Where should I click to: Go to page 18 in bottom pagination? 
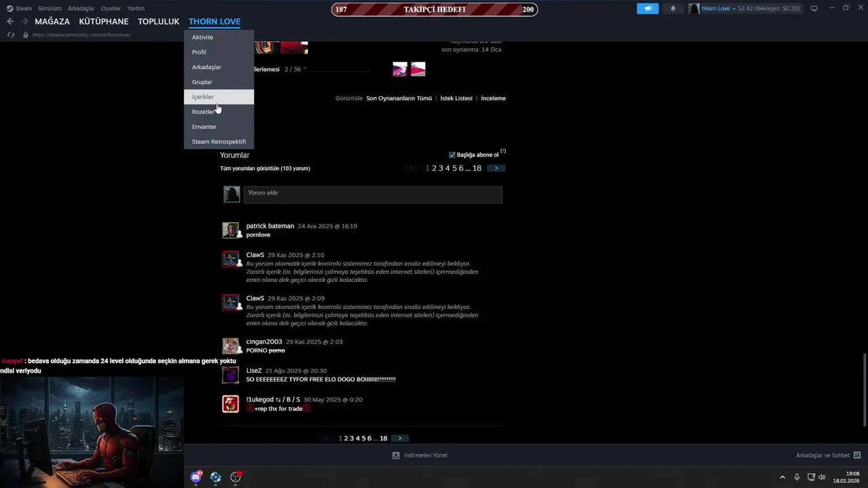[383, 439]
